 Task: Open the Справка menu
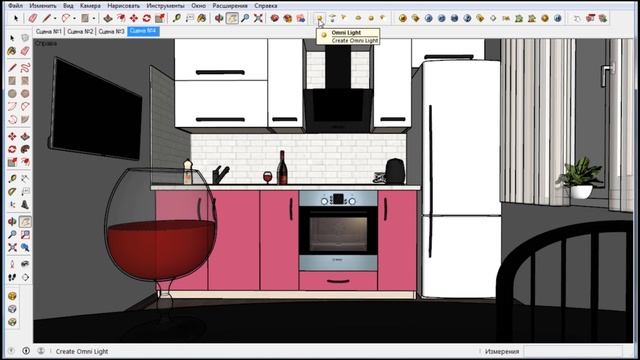coord(266,6)
